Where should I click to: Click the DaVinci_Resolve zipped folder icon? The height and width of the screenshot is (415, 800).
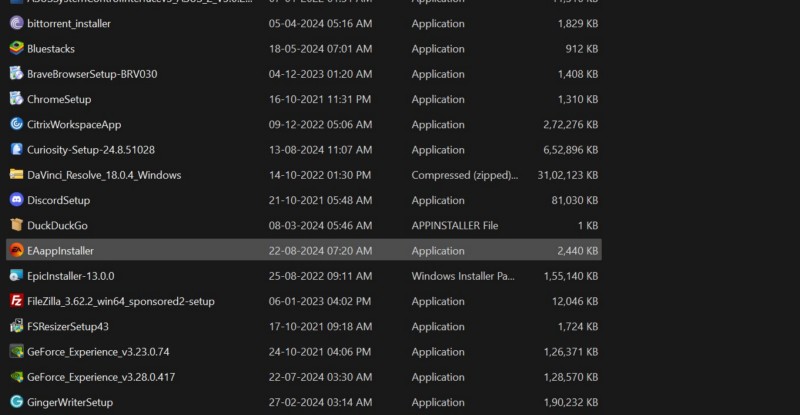[x=16, y=175]
